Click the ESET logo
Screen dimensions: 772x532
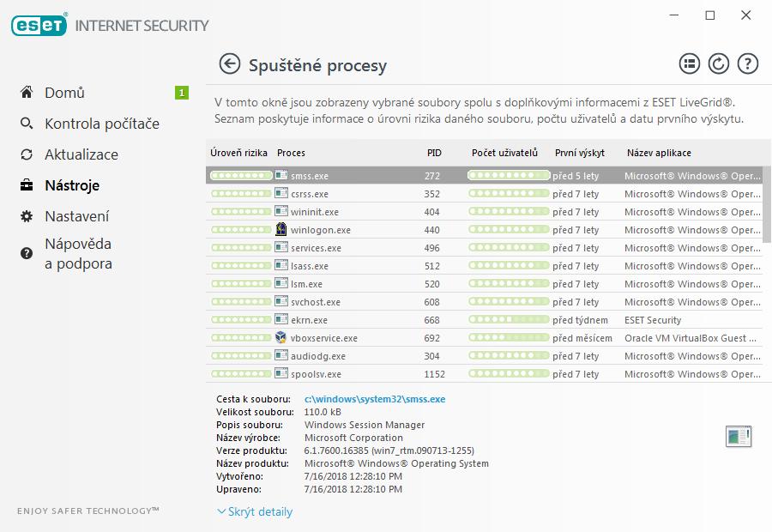tap(39, 25)
